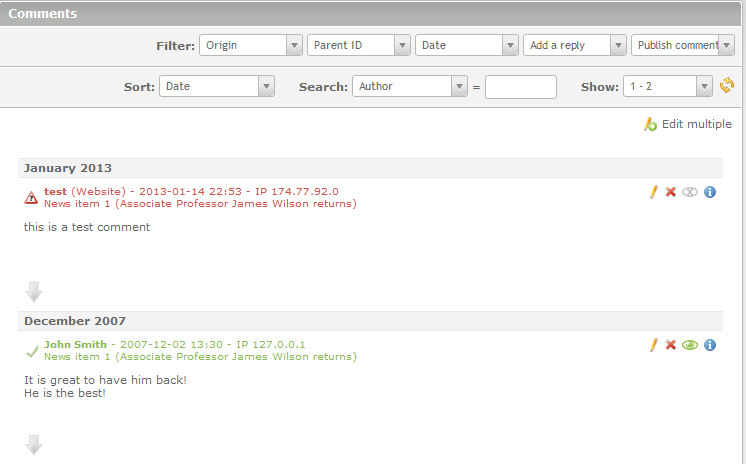Click the Edit multiple link
The height and width of the screenshot is (464, 746).
pyautogui.click(x=696, y=124)
